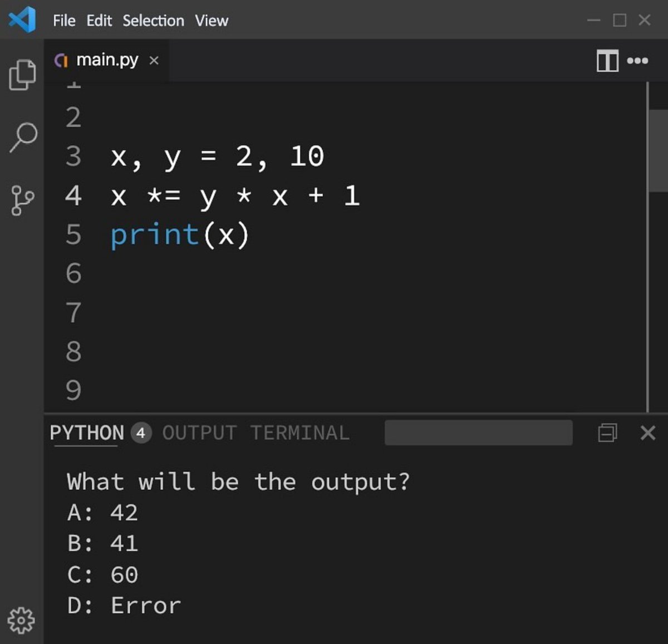Click the panel search input field
Image resolution: width=668 pixels, height=644 pixels.
tap(479, 432)
